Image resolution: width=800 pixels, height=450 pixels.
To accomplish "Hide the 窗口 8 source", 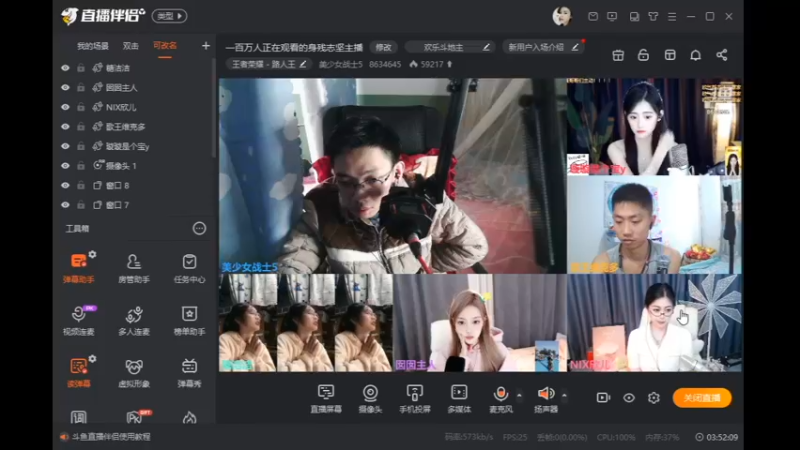I will [65, 185].
